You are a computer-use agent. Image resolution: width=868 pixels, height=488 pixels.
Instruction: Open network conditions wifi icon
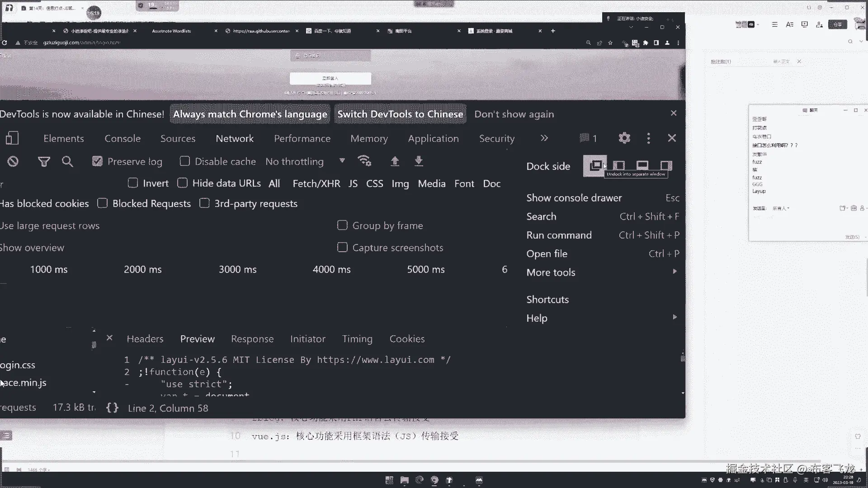[364, 161]
